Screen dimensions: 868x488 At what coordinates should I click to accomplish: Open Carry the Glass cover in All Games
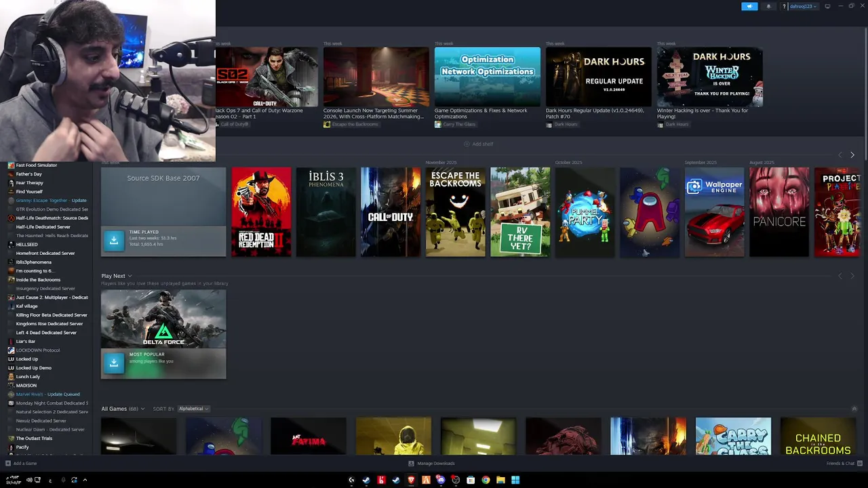(733, 436)
